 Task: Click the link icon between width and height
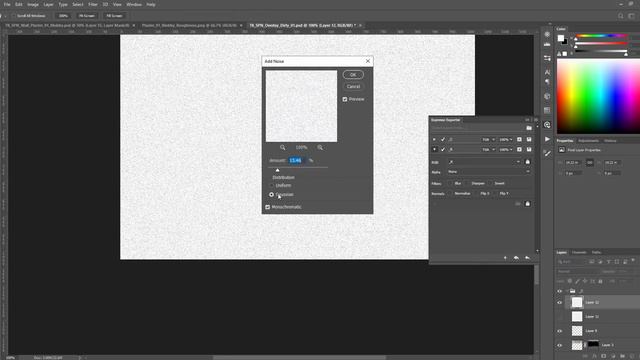(x=590, y=163)
